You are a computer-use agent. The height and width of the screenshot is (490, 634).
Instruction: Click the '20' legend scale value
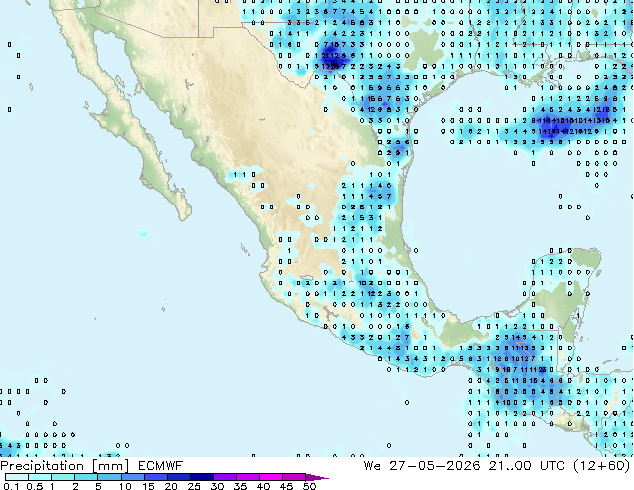point(171,486)
